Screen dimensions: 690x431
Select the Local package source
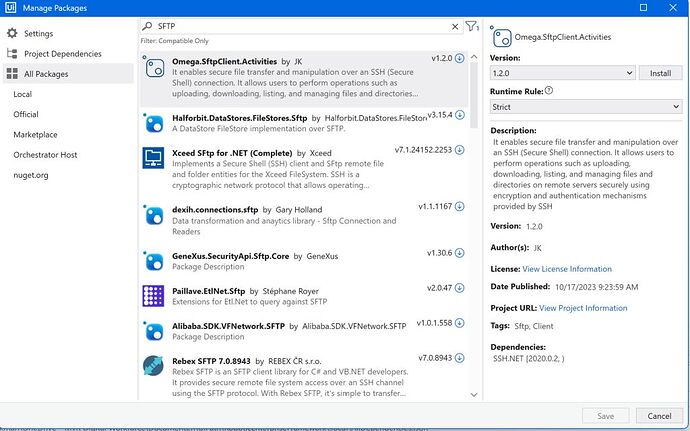tap(22, 94)
